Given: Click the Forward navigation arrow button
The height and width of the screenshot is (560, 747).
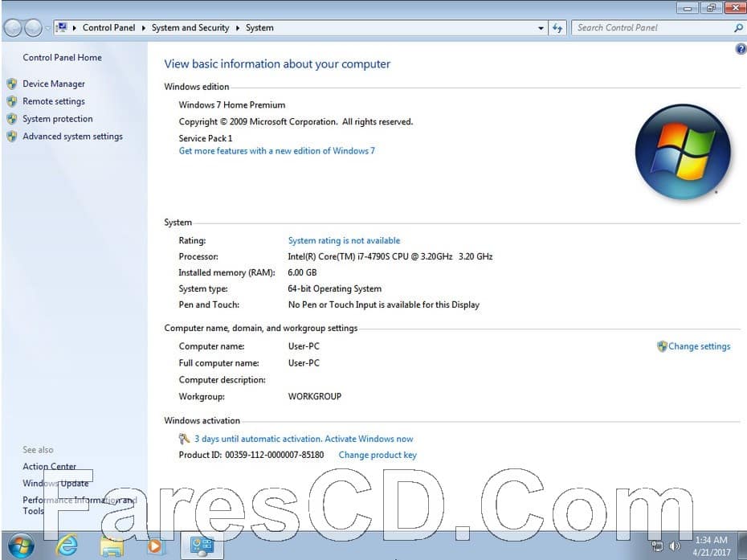Looking at the screenshot, I should (x=32, y=28).
